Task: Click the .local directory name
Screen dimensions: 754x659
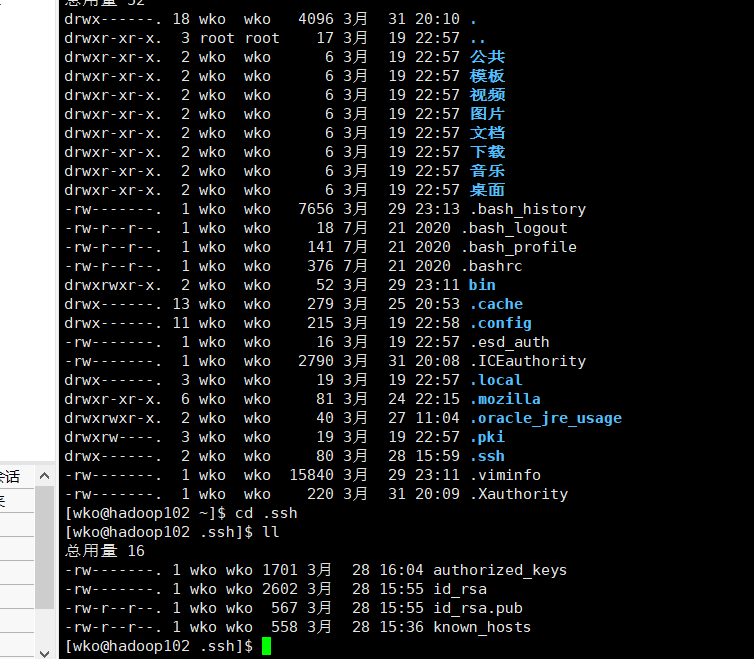Action: click(496, 380)
